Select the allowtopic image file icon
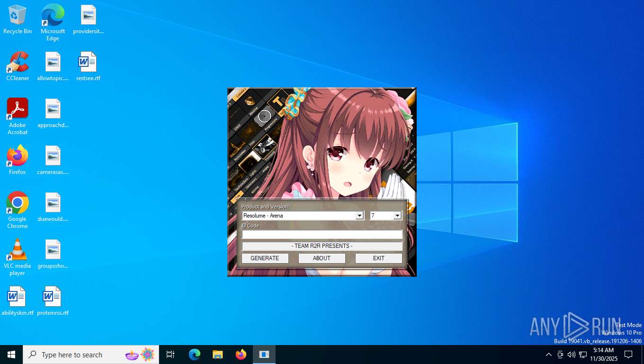644x364 pixels. (53, 67)
